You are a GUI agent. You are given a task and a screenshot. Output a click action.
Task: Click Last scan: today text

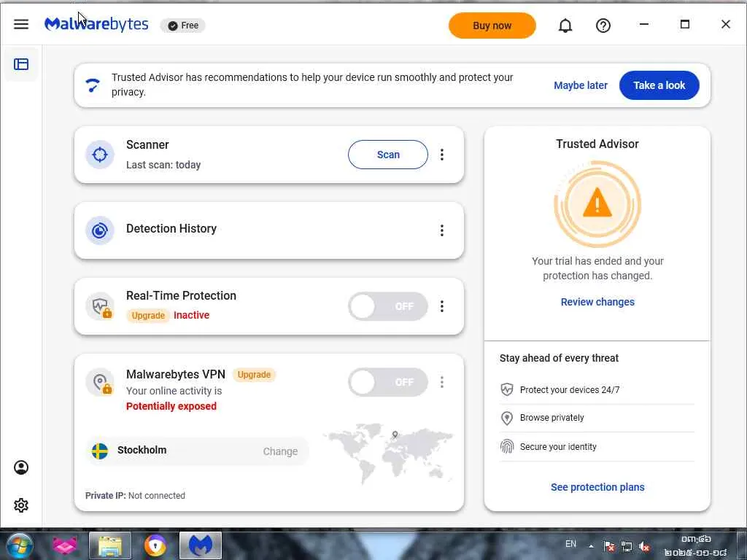(x=163, y=165)
